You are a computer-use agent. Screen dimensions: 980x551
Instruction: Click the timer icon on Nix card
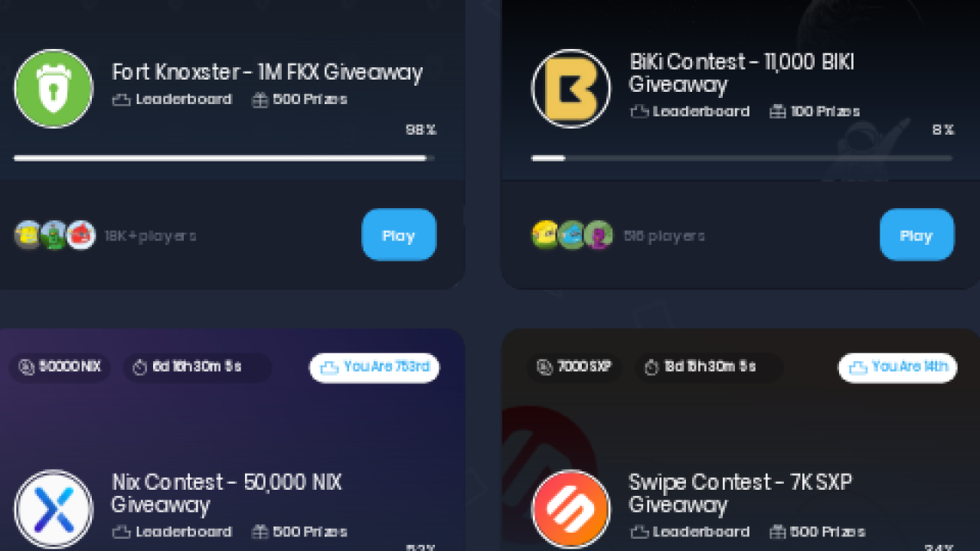click(139, 367)
